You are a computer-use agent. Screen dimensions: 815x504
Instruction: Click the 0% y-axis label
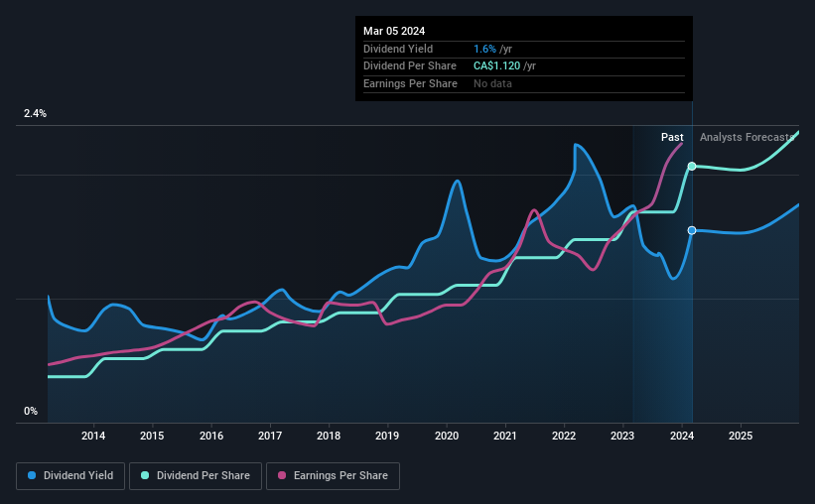pos(31,411)
